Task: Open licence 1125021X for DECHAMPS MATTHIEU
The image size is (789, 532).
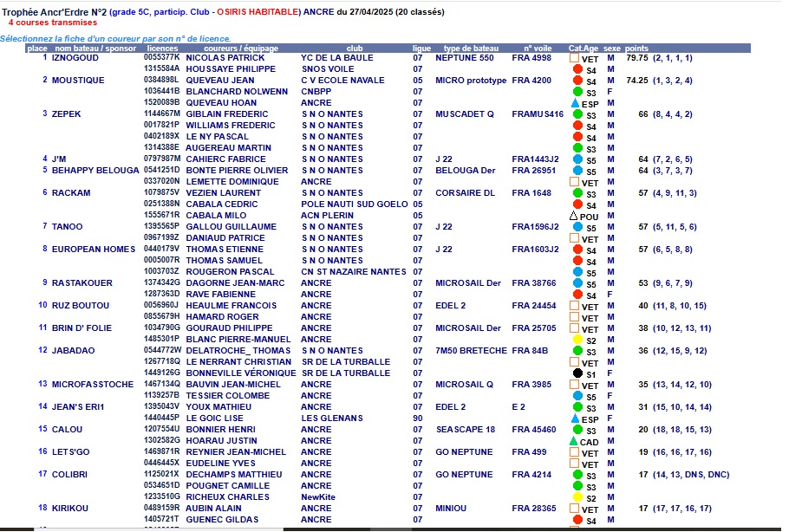Action: pos(161,474)
